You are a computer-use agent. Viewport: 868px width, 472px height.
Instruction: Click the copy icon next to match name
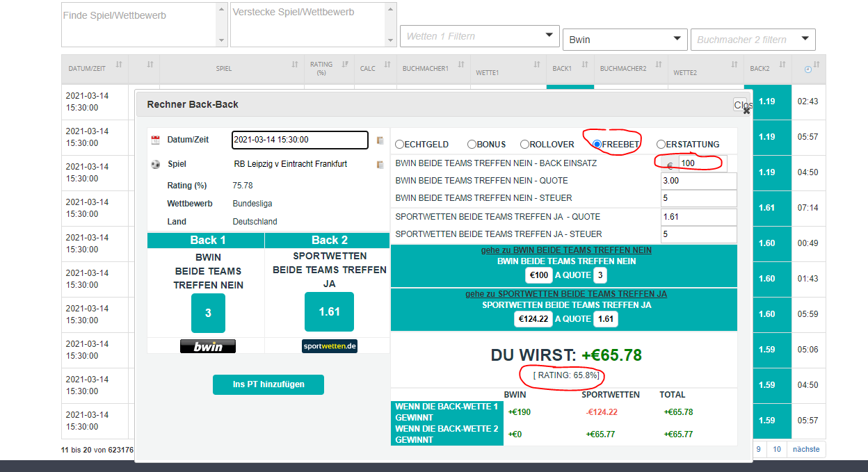point(380,165)
